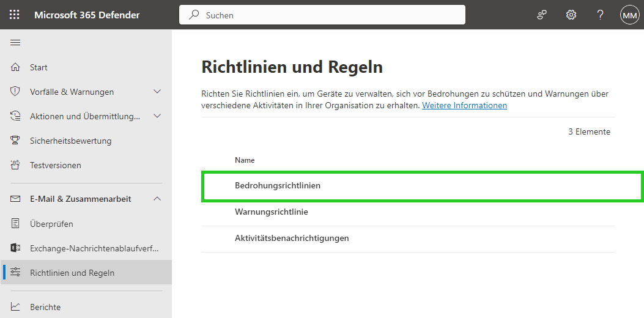Image resolution: width=644 pixels, height=318 pixels.
Task: Open the MM account avatar
Action: [x=629, y=15]
